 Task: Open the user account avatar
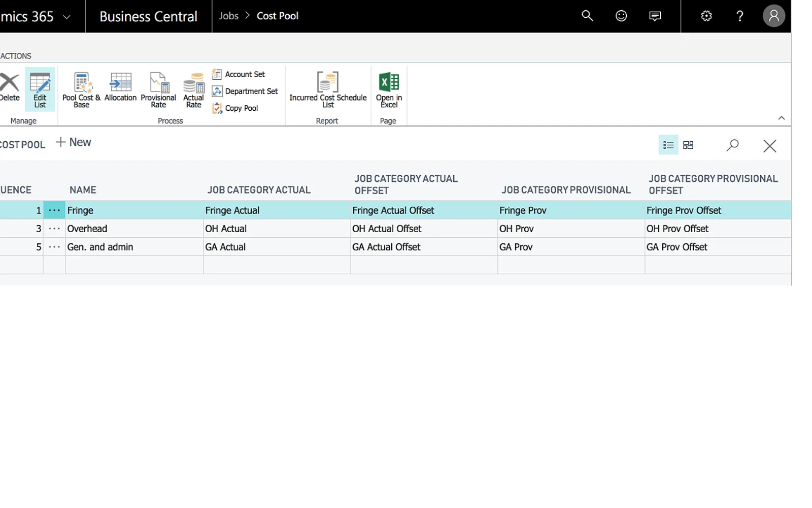coord(774,16)
